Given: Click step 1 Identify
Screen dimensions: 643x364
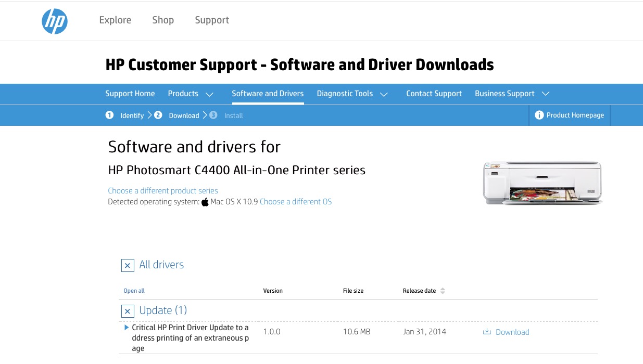Looking at the screenshot, I should pyautogui.click(x=132, y=115).
